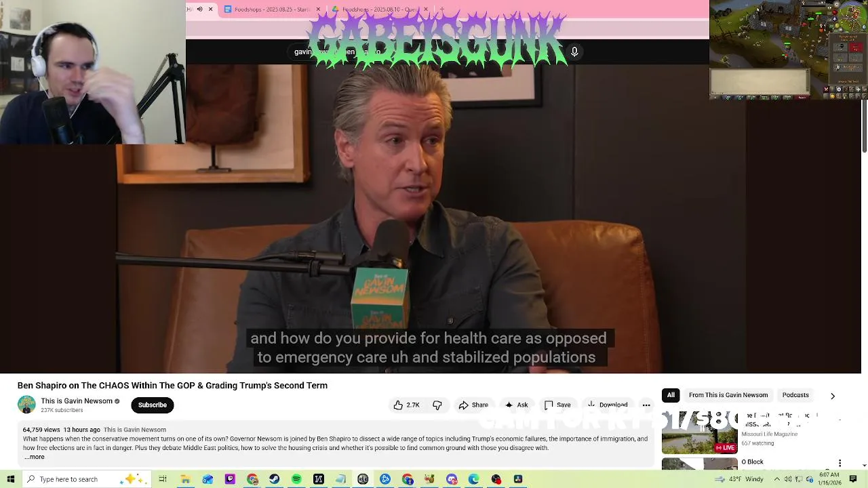Open Twitch app from the taskbar
Image resolution: width=868 pixels, height=488 pixels.
(230, 479)
